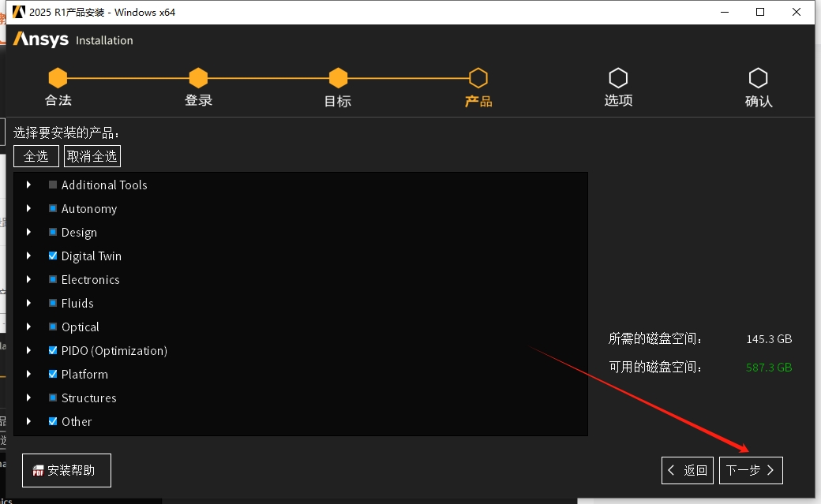The image size is (821, 504).
Task: Click the 选择要安装的产品 heading
Action: point(66,133)
